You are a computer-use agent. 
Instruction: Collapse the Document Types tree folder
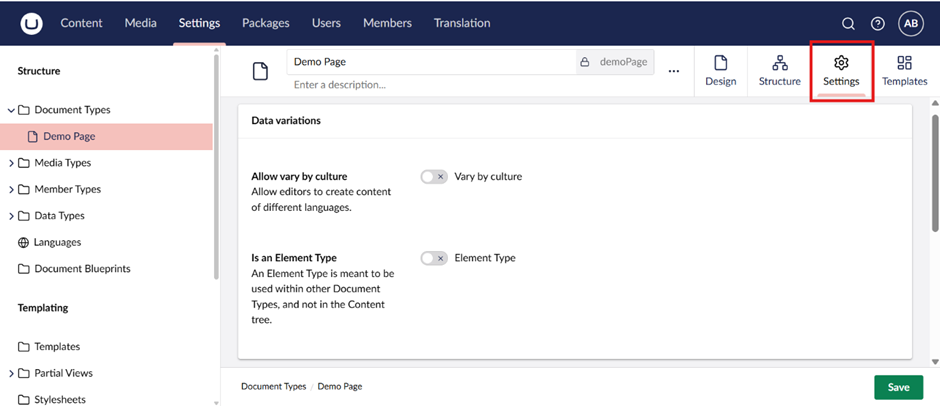(x=11, y=110)
